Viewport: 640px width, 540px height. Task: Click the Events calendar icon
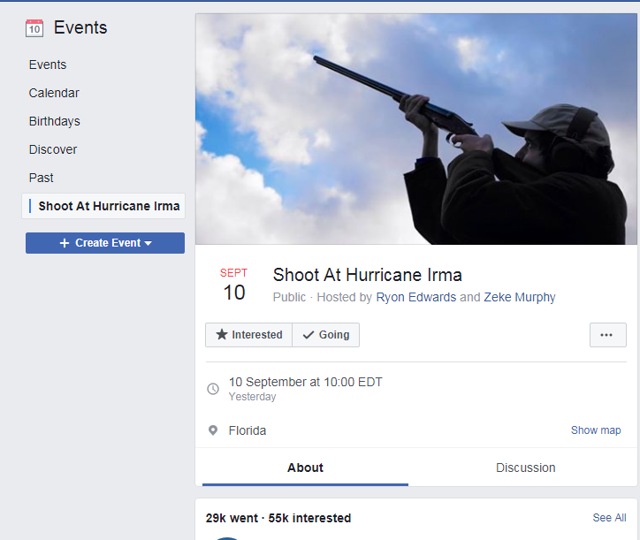tap(34, 28)
